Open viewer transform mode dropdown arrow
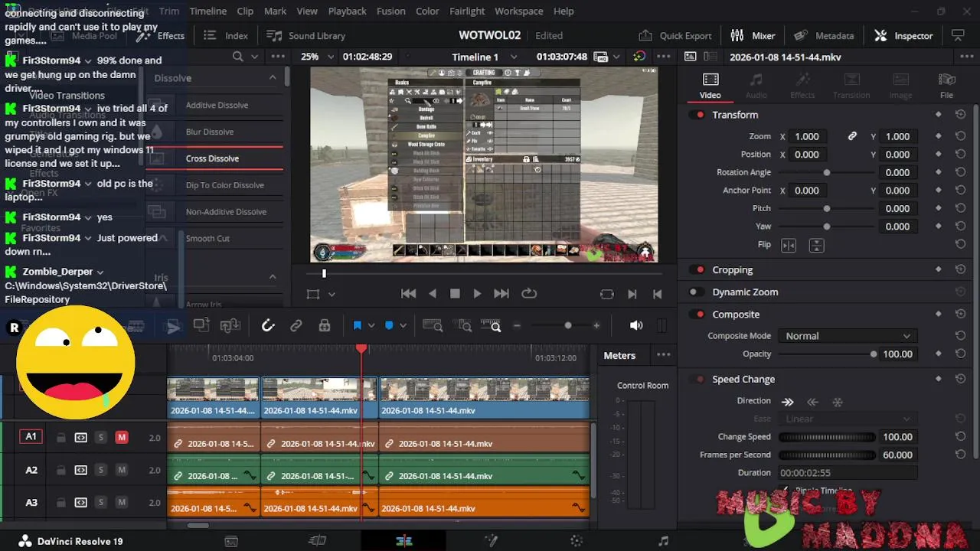Screen dimensions: 980x551 click(x=332, y=294)
